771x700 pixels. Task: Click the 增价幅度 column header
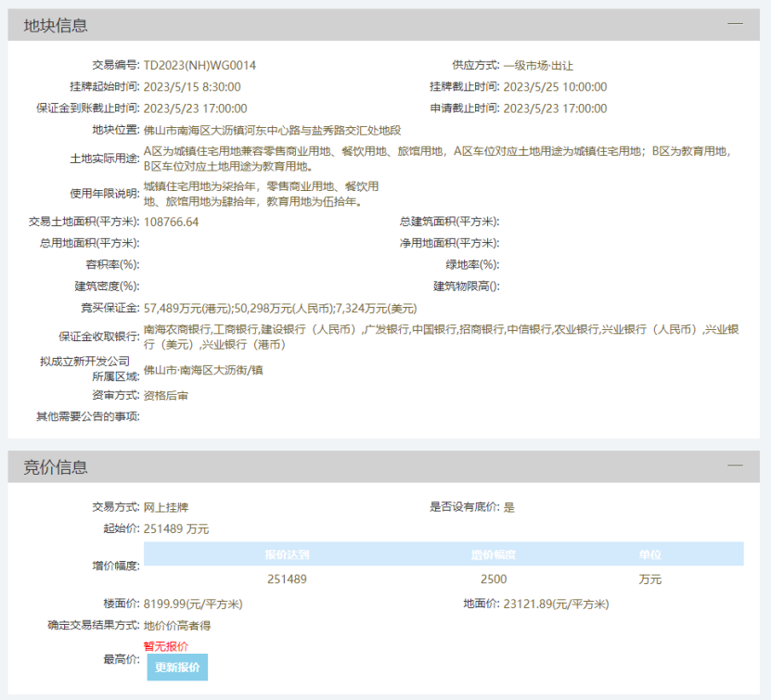[x=494, y=554]
